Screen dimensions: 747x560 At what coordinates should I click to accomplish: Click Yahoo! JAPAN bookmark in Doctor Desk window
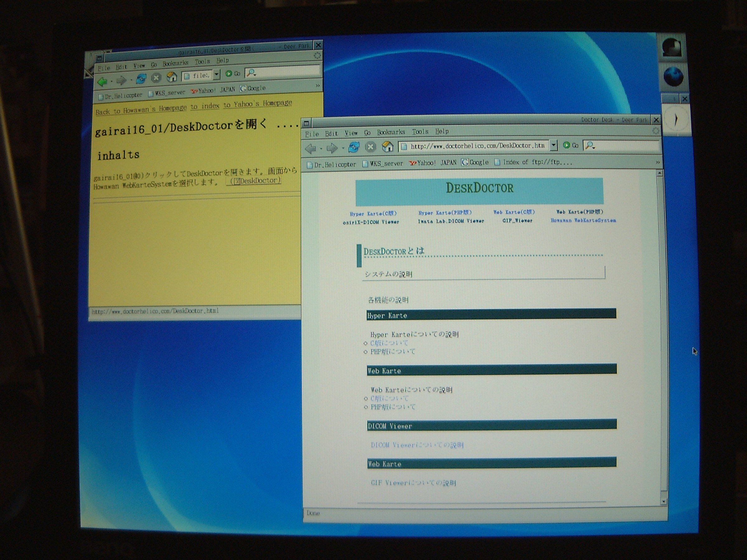tap(433, 163)
